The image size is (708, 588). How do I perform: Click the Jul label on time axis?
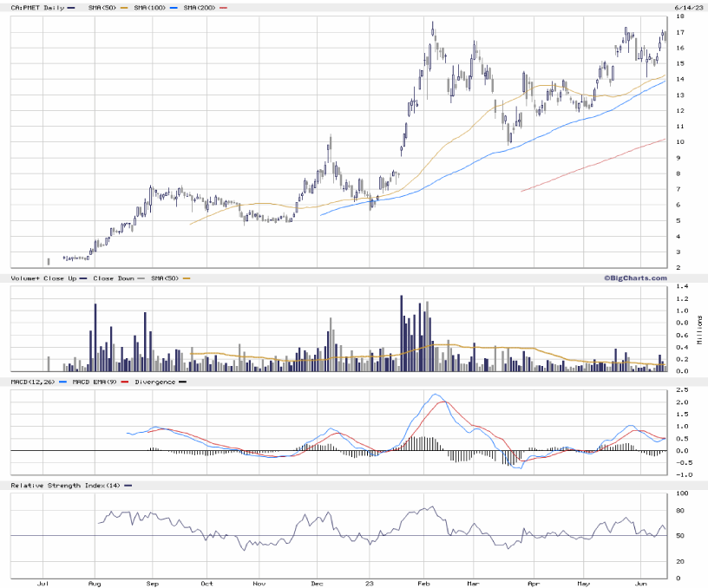point(42,582)
